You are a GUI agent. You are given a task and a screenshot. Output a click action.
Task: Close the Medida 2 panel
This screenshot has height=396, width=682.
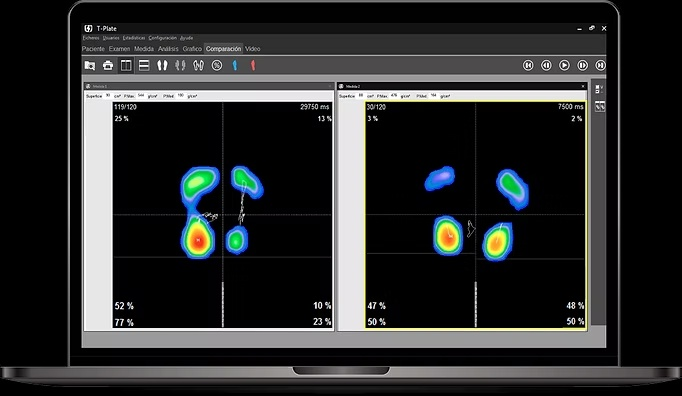point(583,86)
